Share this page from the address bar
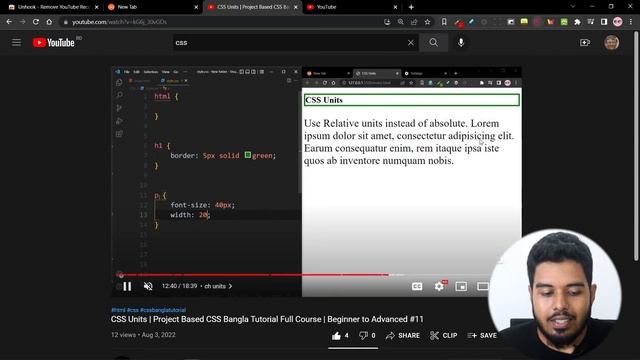The height and width of the screenshot is (360, 640). (414, 22)
